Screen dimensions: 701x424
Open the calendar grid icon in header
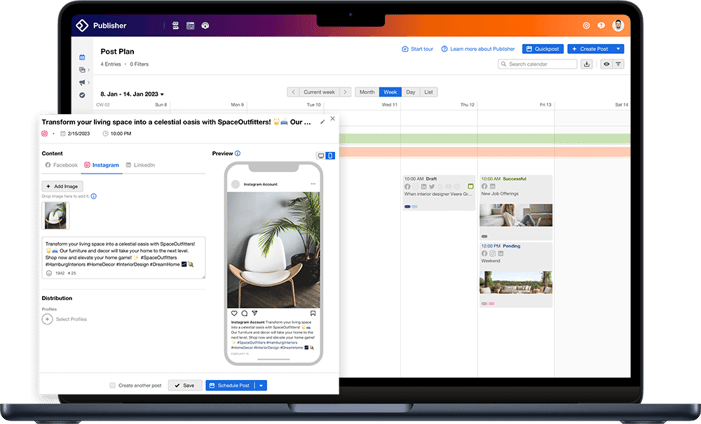click(190, 25)
